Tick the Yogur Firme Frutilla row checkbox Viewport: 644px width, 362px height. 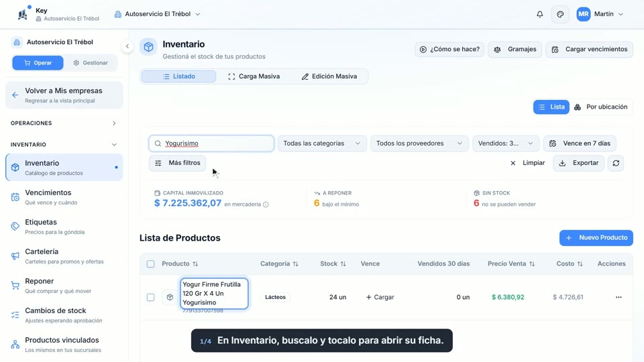point(151,297)
